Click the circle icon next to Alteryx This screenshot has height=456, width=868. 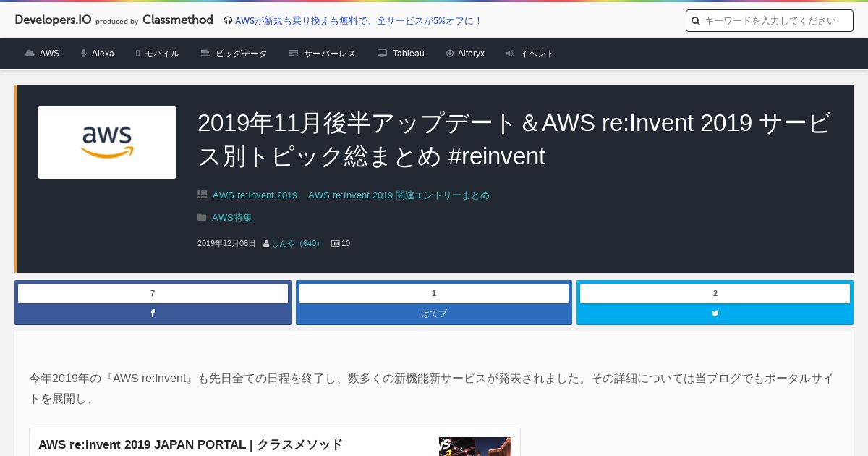[x=450, y=54]
